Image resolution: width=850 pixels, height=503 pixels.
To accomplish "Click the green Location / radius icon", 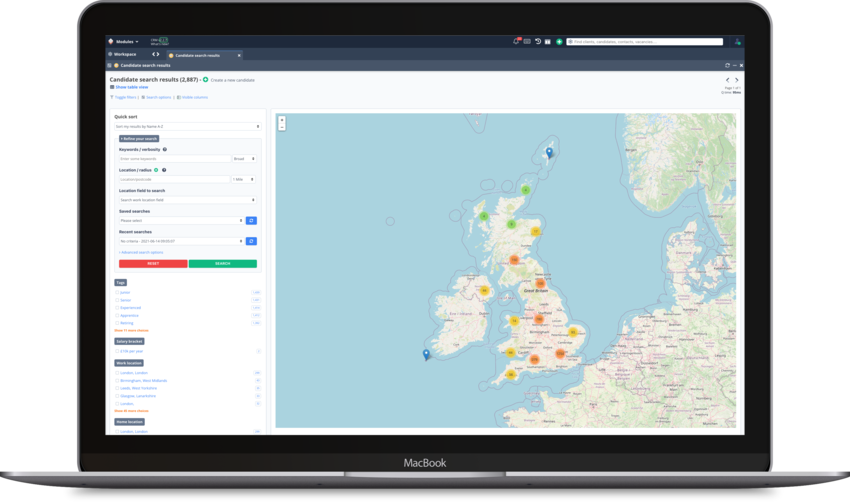I will pyautogui.click(x=156, y=170).
